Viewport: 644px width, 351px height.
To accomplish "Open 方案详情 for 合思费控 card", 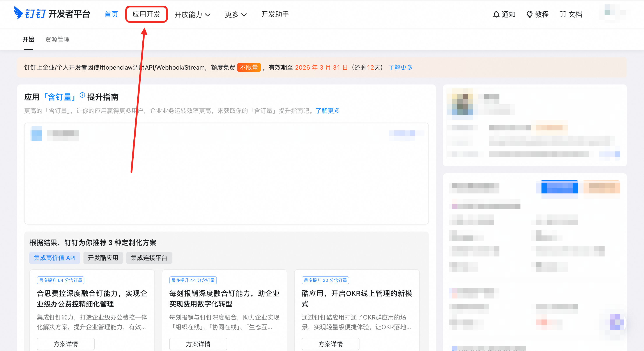I will tap(66, 344).
